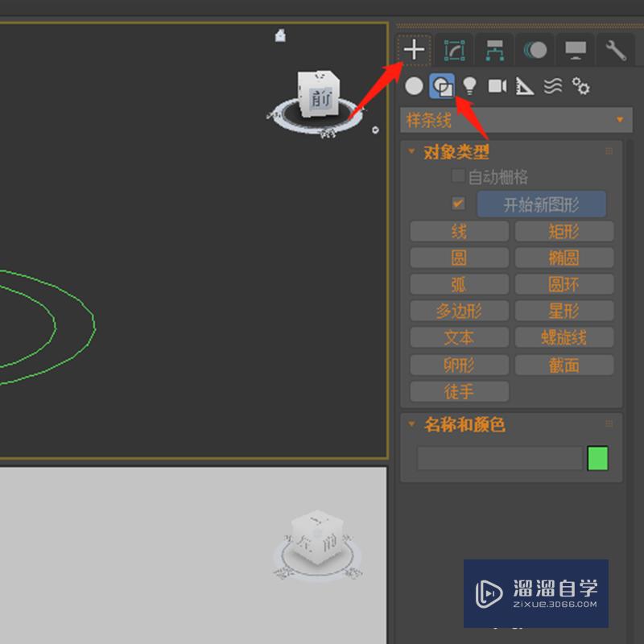Open the Hierarchy panel icon
Image resolution: width=644 pixels, height=644 pixels.
coord(493,50)
